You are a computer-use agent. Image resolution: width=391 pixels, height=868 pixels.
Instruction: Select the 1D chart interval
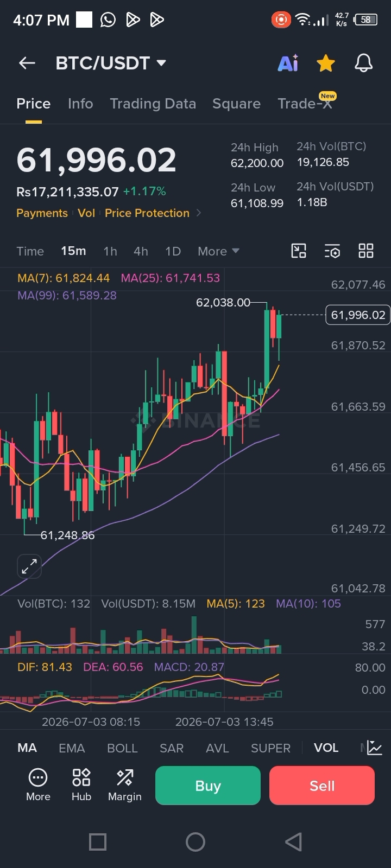pos(173,251)
